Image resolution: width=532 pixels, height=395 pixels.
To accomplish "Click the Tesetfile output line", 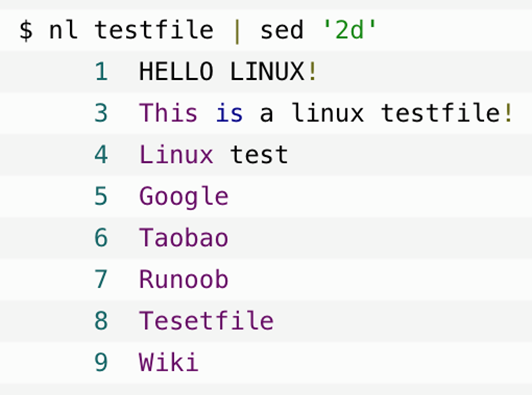I will (x=206, y=321).
